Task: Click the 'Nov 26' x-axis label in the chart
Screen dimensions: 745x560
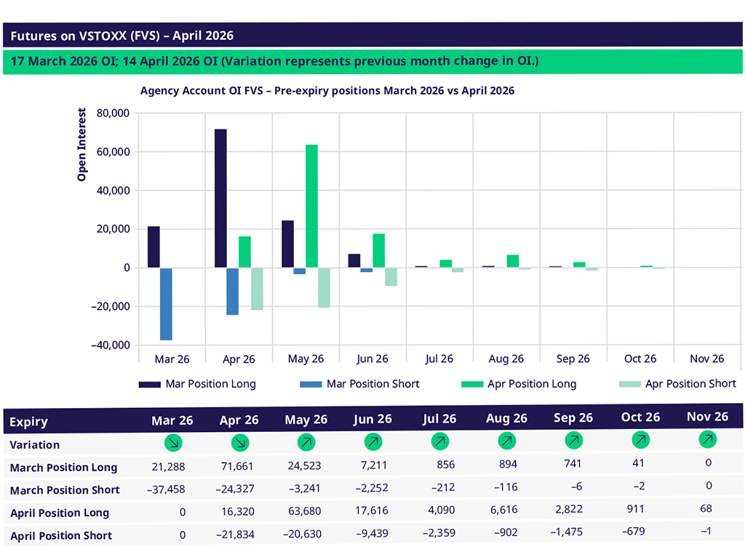Action: (x=707, y=359)
